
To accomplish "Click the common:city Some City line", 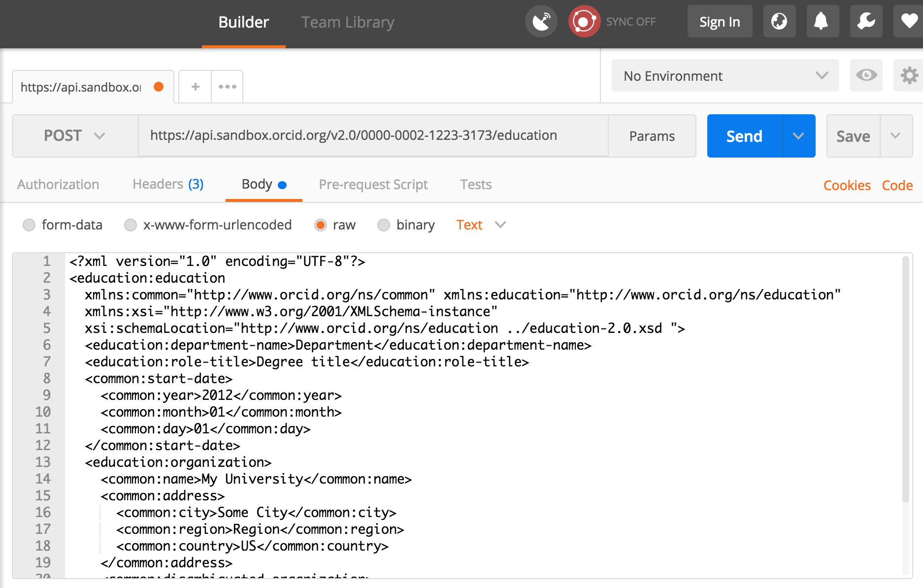I will tap(256, 512).
